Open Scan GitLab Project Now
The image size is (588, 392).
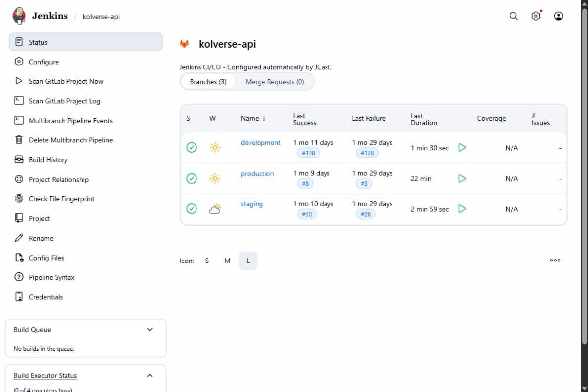click(x=66, y=81)
